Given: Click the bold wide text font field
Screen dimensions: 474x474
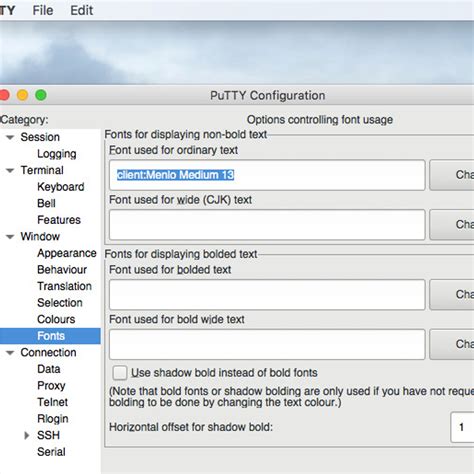Looking at the screenshot, I should point(267,344).
